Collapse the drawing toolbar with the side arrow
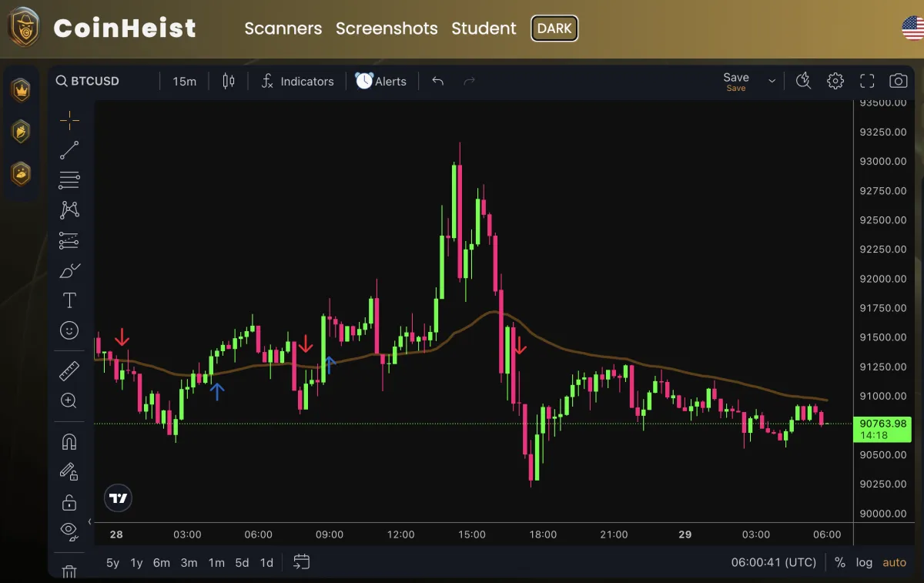This screenshot has width=924, height=583. [90, 521]
